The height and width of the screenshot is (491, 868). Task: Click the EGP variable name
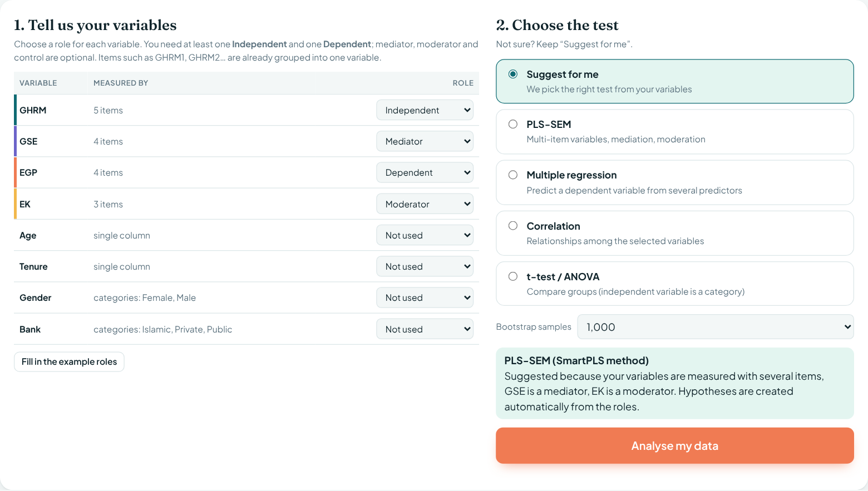[28, 172]
